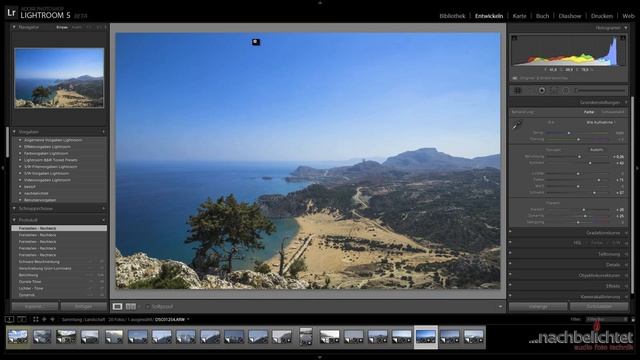The width and height of the screenshot is (640, 360).
Task: Toggle shadow clipping indicator in histogram
Action: [514, 38]
